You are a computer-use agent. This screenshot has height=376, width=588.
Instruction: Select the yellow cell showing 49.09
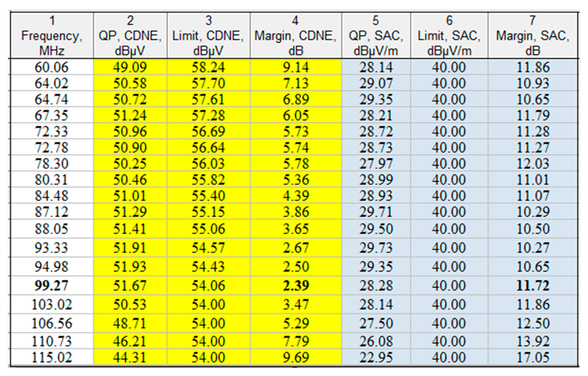point(130,67)
